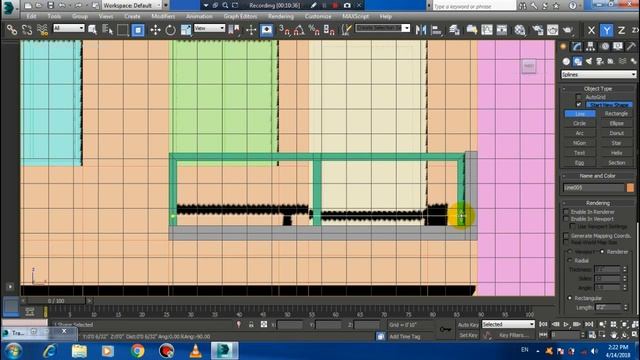Viewport: 640px width, 360px height.
Task: Click the Render teapot icon
Action: [568, 30]
